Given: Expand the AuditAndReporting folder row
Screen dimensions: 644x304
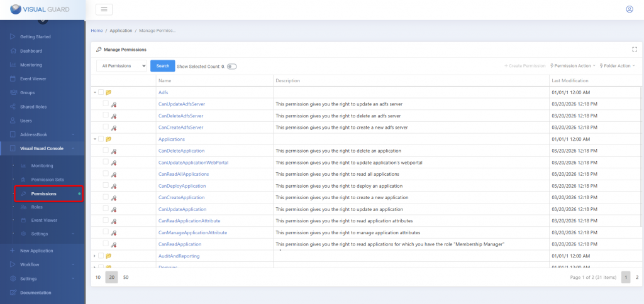Looking at the screenshot, I should 95,256.
